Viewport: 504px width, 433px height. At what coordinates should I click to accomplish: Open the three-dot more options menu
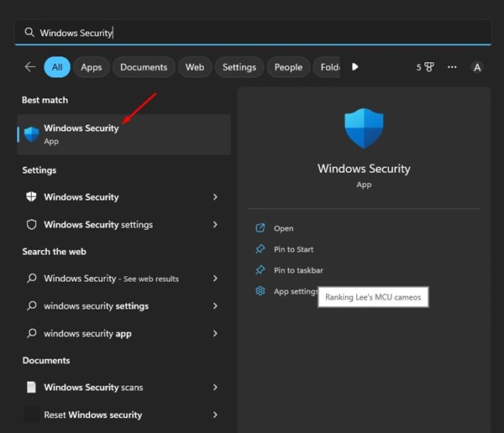452,67
